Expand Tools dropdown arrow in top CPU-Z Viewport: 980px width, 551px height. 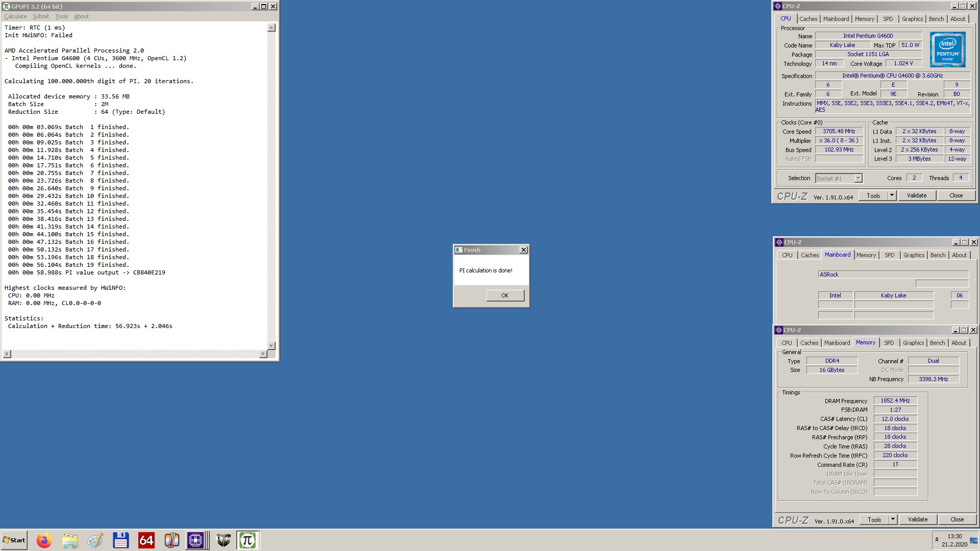point(892,195)
